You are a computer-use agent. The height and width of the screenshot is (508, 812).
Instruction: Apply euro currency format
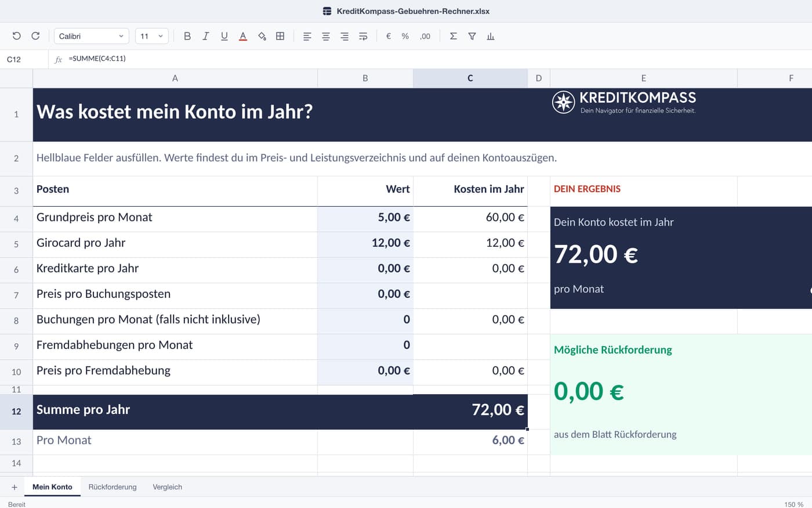pos(389,36)
